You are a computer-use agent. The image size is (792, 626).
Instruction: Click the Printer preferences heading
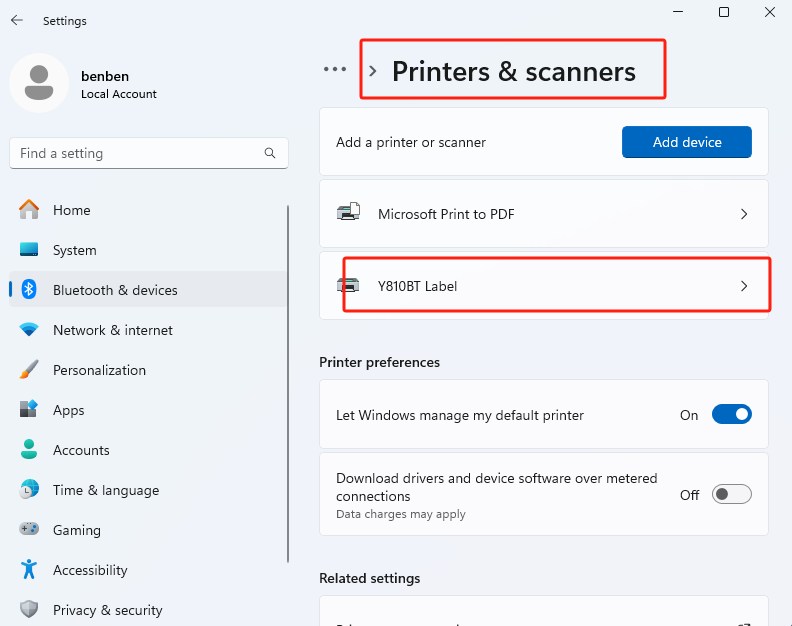(x=379, y=362)
